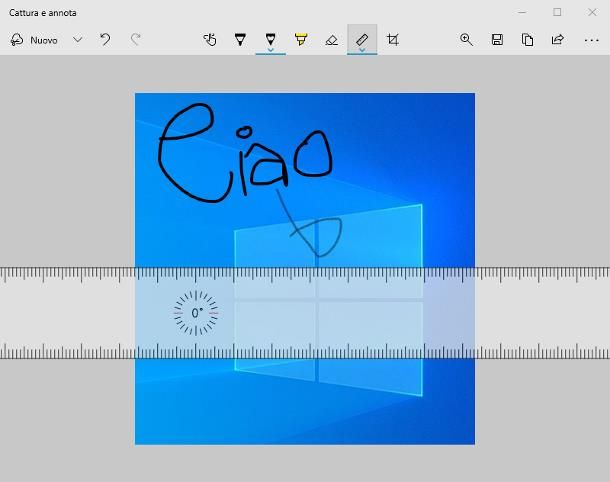This screenshot has height=482, width=610.
Task: Expand the Nuovo snip delay dropdown arrow
Action: pyautogui.click(x=77, y=40)
